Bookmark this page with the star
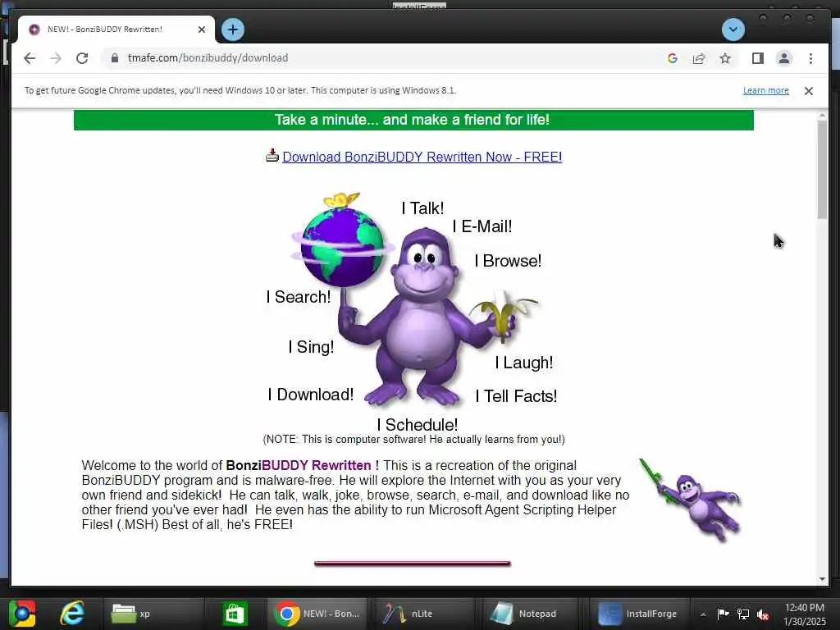The width and height of the screenshot is (840, 630). point(725,58)
